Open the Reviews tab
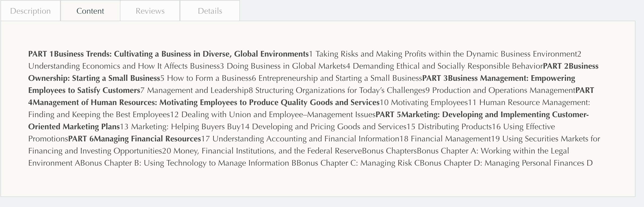This screenshot has height=207, width=644. tap(150, 11)
